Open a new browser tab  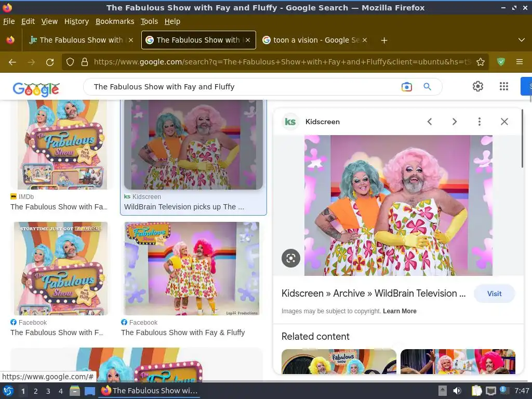pyautogui.click(x=384, y=41)
